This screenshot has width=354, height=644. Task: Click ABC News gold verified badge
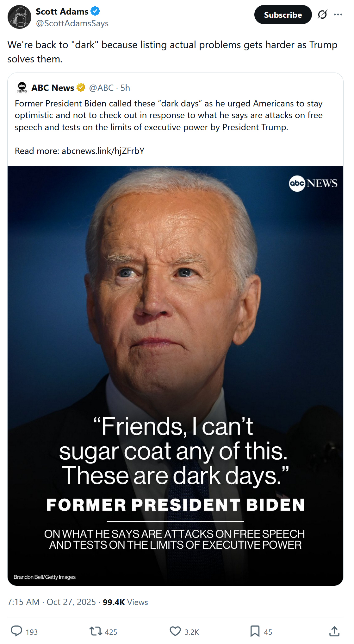[x=81, y=87]
